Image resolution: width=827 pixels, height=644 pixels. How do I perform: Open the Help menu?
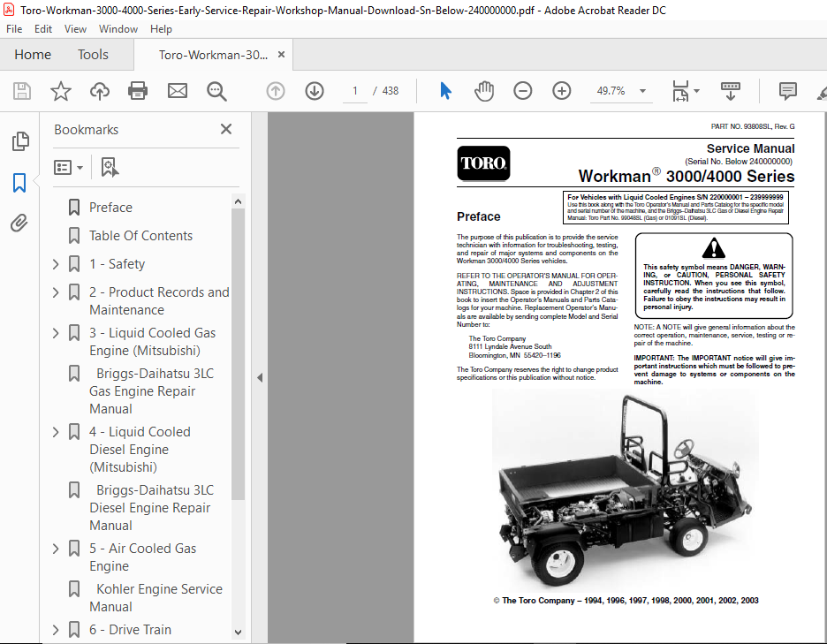point(161,29)
